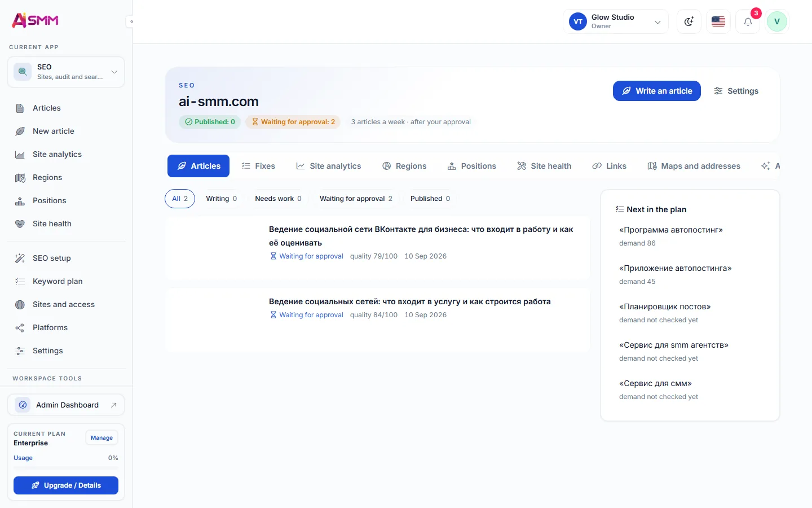Click the Next in the plan list icon
The image size is (812, 508).
(620, 209)
